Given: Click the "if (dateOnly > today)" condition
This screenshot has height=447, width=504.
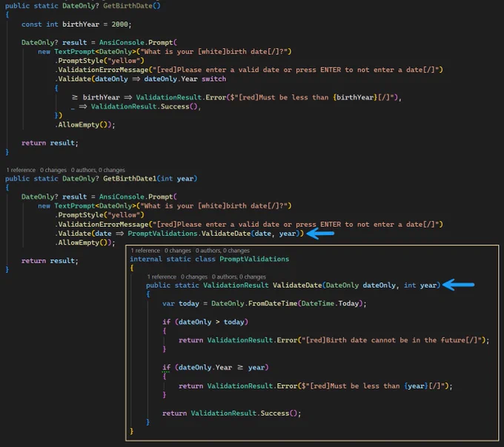Looking at the screenshot, I should coord(205,322).
